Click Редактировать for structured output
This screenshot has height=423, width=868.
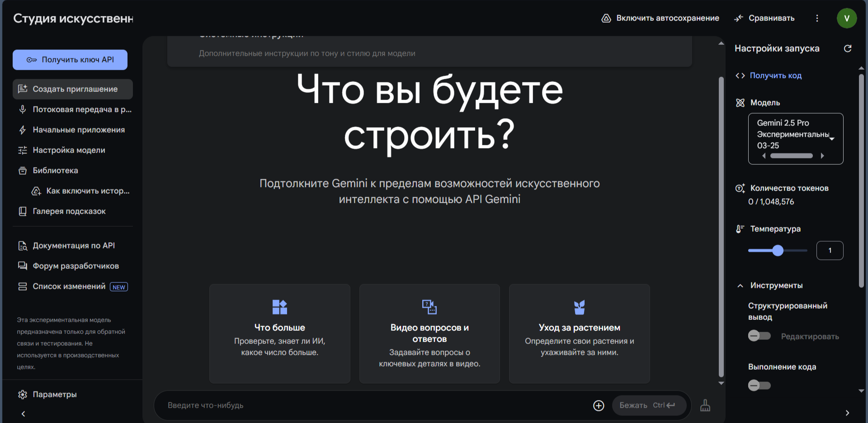810,336
